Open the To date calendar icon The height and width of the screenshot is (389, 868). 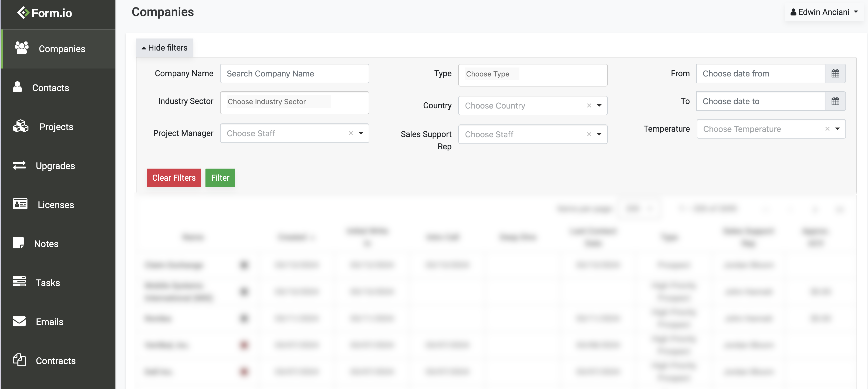click(835, 101)
